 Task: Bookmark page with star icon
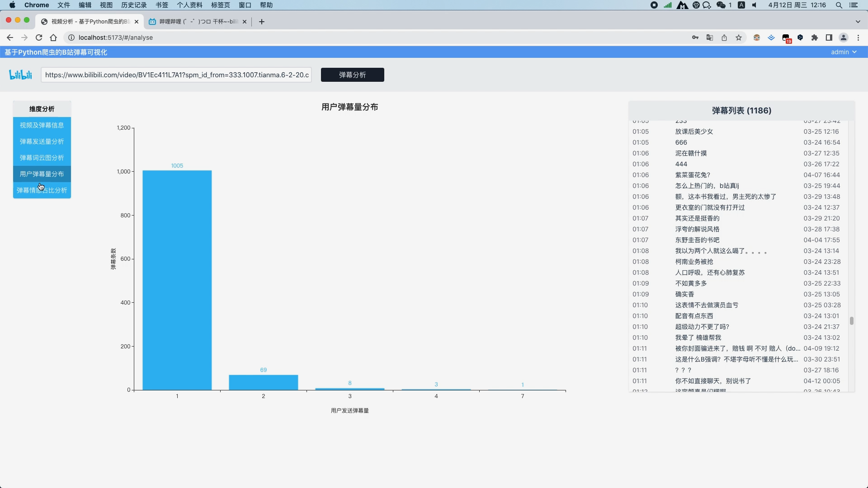739,38
